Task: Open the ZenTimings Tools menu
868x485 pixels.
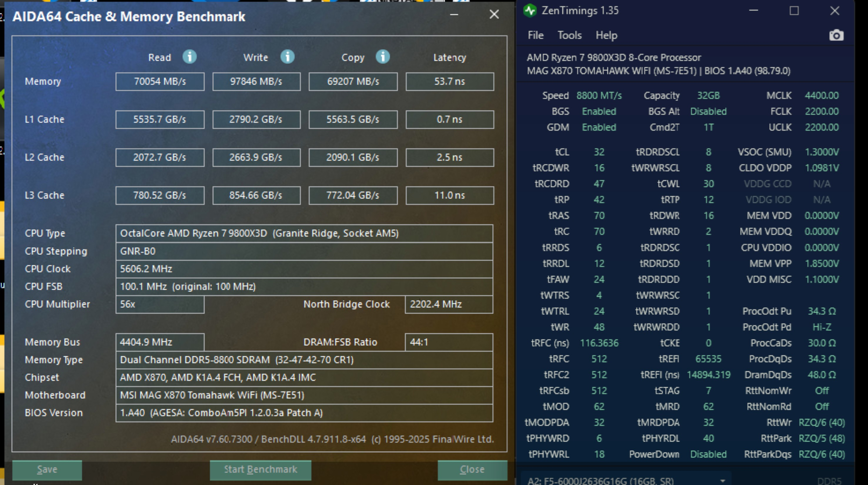Action: [x=570, y=35]
